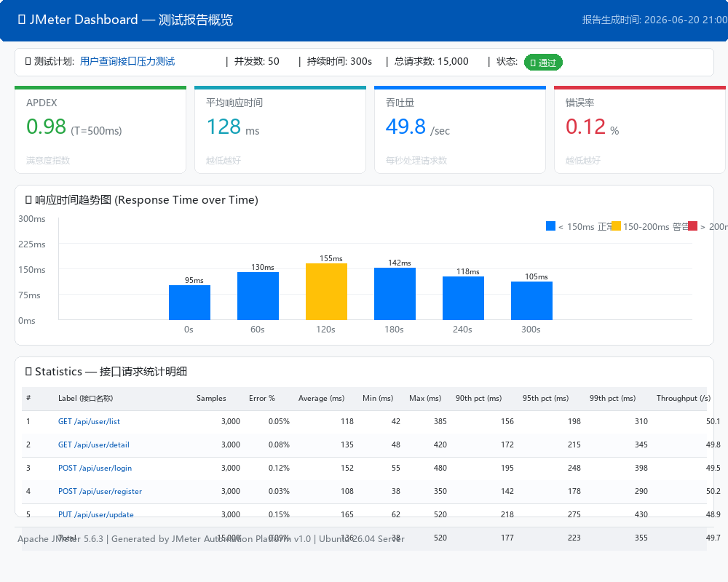
Task: Sort table by Error % column header
Action: (262, 398)
